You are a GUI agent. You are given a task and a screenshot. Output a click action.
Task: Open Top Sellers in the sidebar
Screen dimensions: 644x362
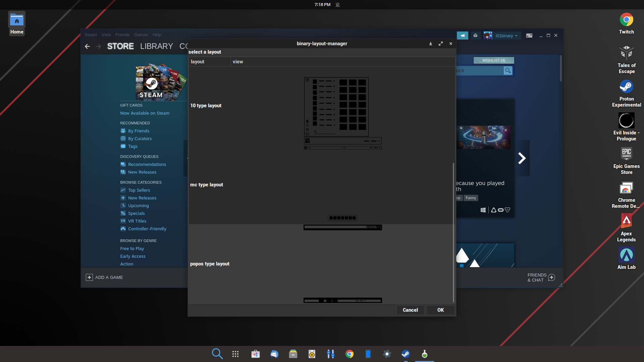[139, 190]
